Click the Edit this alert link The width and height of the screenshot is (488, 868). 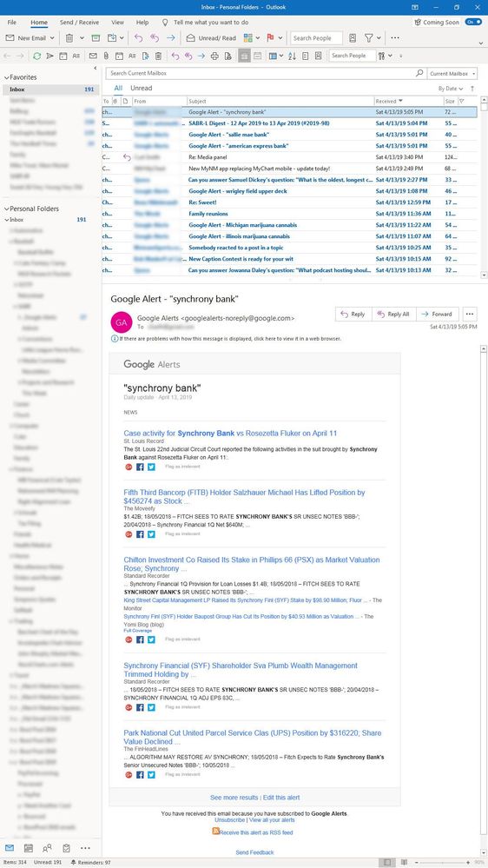[281, 797]
